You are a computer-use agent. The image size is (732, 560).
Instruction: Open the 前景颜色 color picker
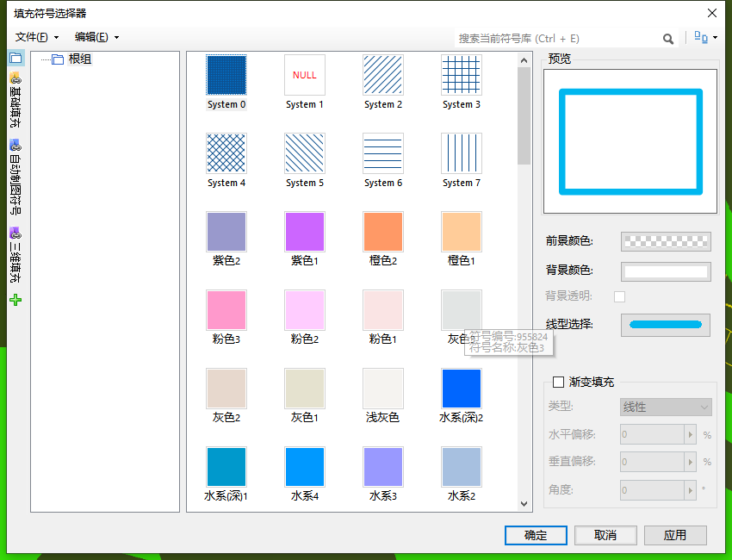point(666,241)
